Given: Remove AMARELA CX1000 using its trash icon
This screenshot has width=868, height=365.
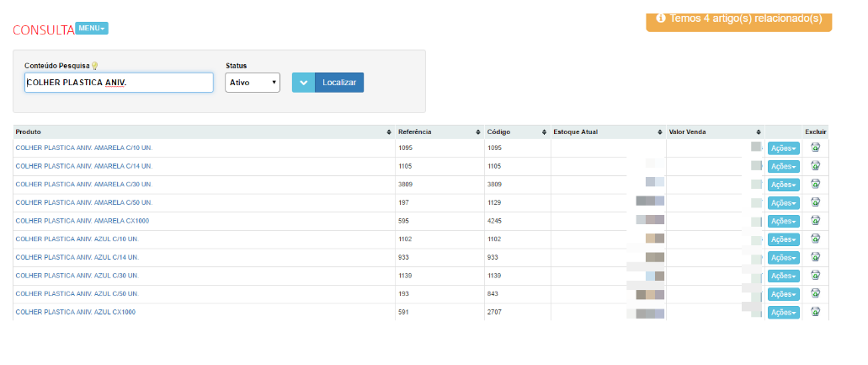Looking at the screenshot, I should [815, 221].
